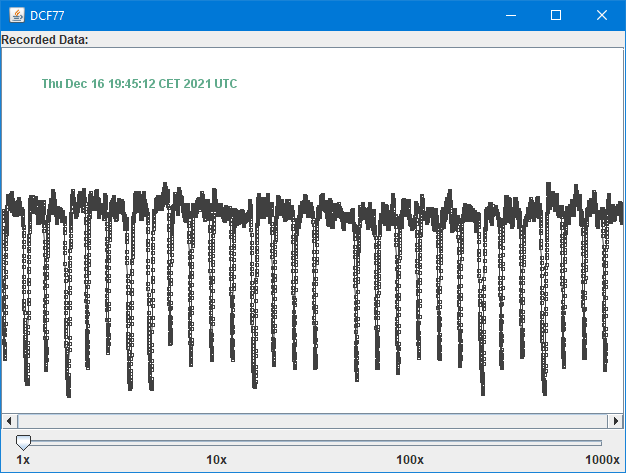Select the 100x zoom label
626x473 pixels.
409,459
